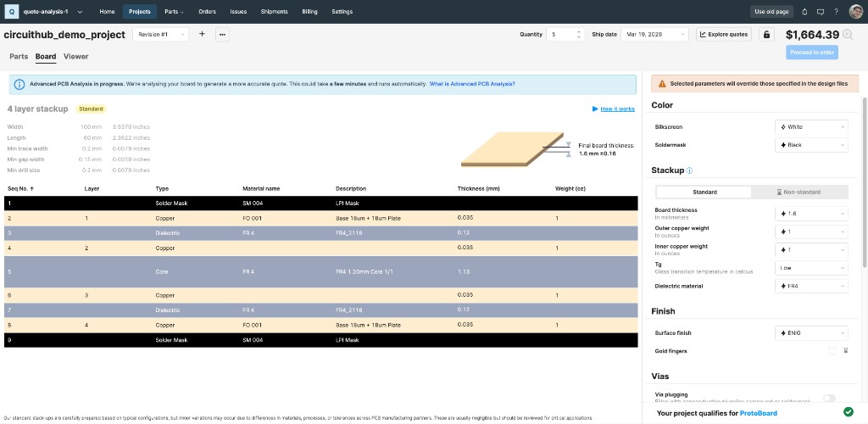The height and width of the screenshot is (424, 868).
Task: Select the Non-standard stackup option
Action: point(799,192)
